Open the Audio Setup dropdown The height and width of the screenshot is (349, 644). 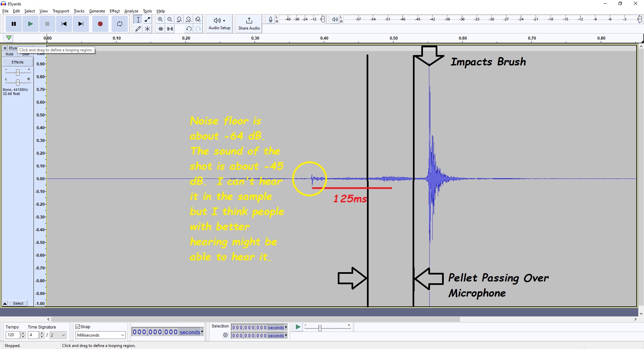point(219,24)
